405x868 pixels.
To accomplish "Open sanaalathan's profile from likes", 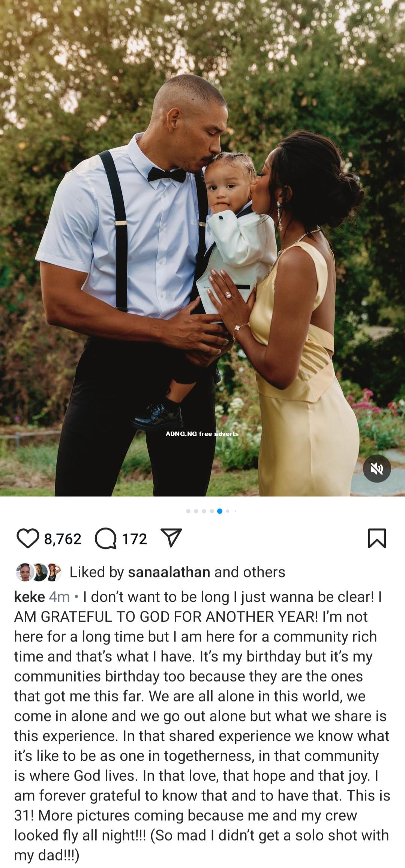I will pyautogui.click(x=169, y=572).
